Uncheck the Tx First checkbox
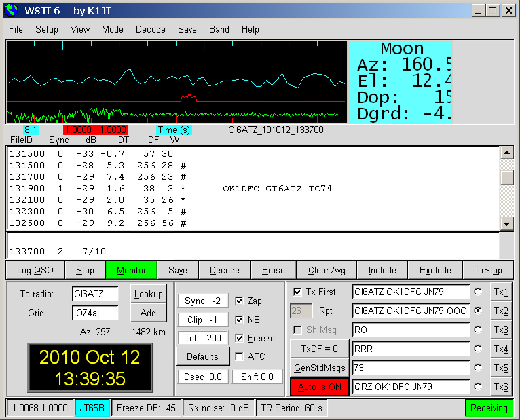520x420 pixels. click(297, 292)
